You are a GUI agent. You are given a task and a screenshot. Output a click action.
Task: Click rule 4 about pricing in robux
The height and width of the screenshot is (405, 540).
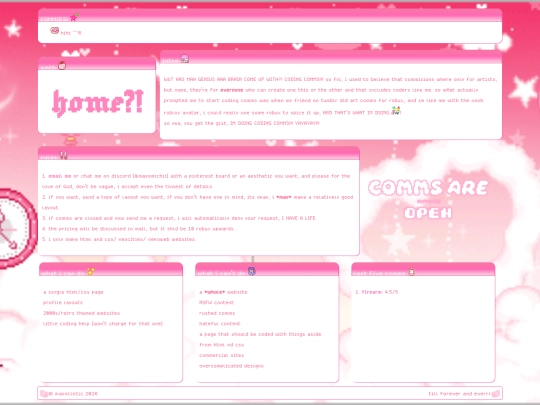click(x=138, y=229)
